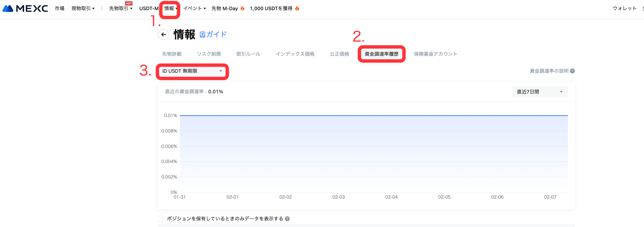Click the back arrow button beside 情報
Screen dimensions: 644x227
(x=163, y=34)
